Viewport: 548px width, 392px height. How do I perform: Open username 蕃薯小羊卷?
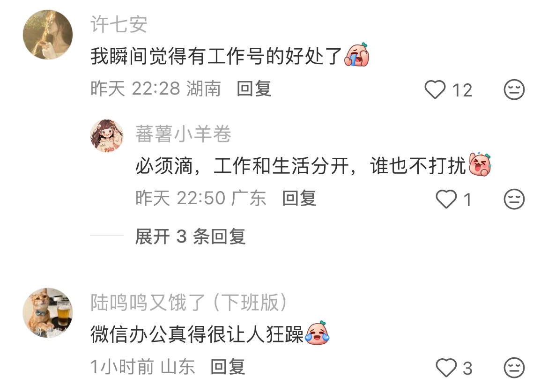click(x=183, y=134)
